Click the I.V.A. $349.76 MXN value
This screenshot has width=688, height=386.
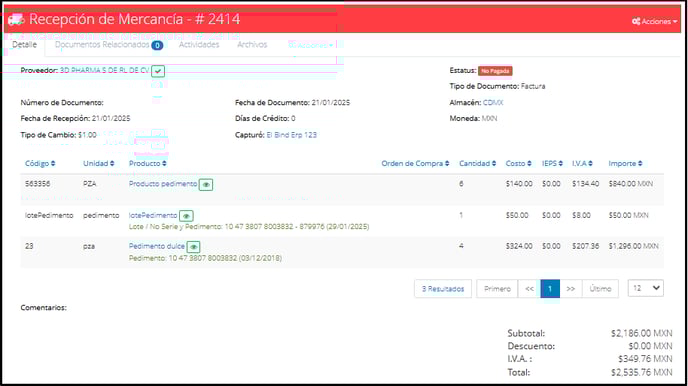pyautogui.click(x=645, y=359)
